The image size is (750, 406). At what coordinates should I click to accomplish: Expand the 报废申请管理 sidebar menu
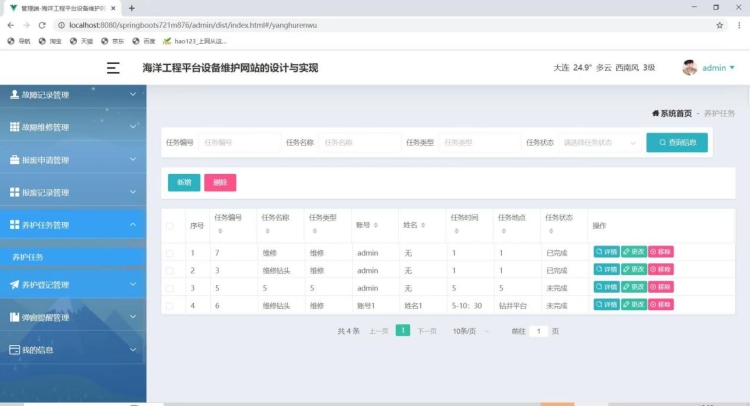point(73,160)
